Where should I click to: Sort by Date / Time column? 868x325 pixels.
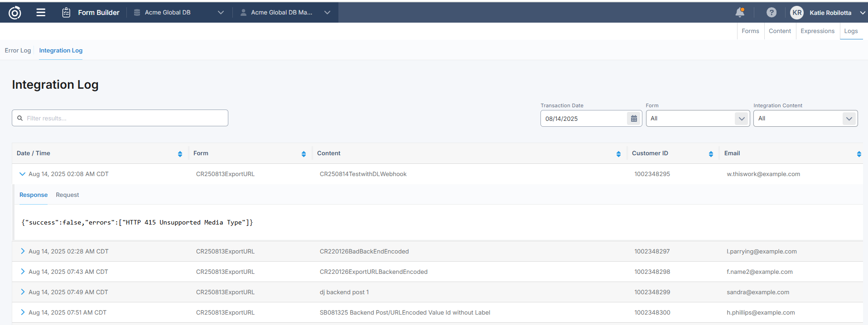click(x=180, y=154)
